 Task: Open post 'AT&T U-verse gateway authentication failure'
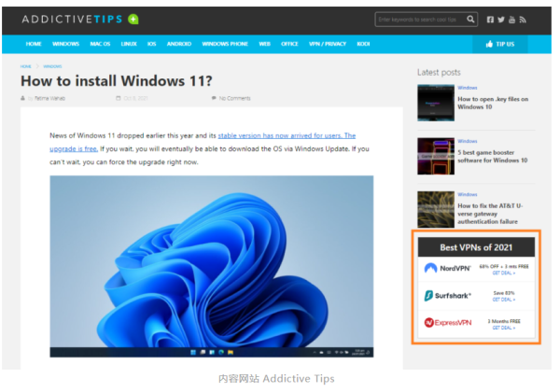pyautogui.click(x=490, y=214)
